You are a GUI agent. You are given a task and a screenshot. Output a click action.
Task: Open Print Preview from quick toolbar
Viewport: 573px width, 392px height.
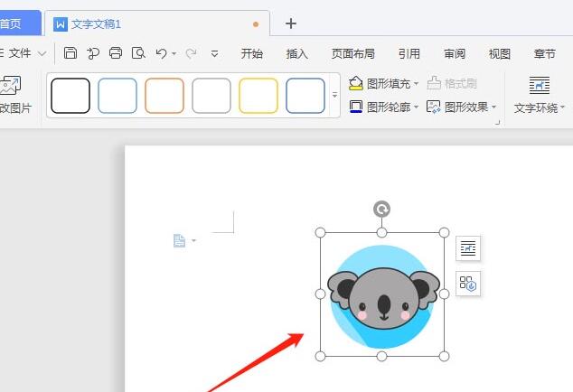pos(138,53)
